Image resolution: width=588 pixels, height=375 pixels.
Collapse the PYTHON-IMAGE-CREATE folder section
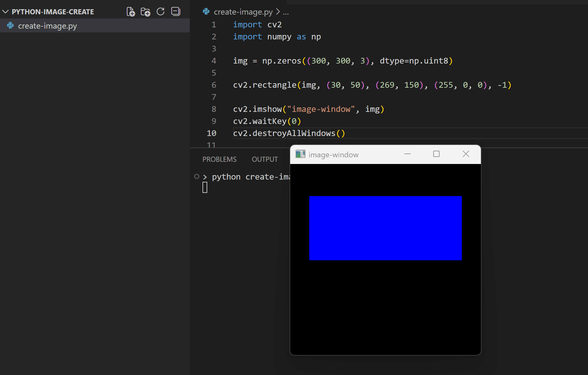click(x=5, y=12)
